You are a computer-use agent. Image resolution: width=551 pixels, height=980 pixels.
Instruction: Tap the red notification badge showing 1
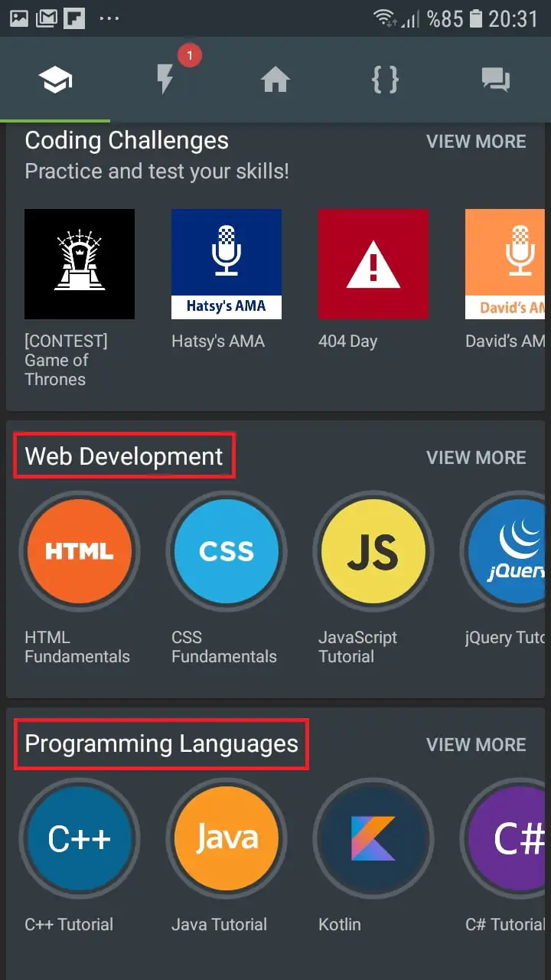coord(189,56)
